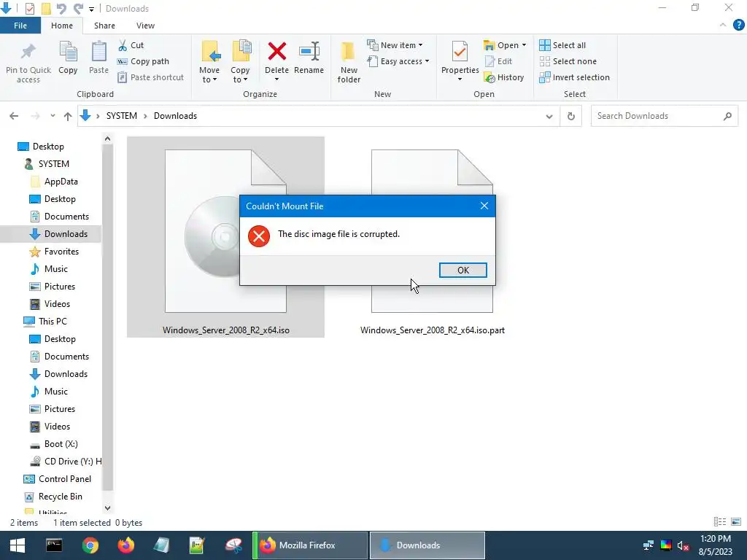Screen dimensions: 747x560
Task: Click the History ribbon command
Action: (x=503, y=77)
